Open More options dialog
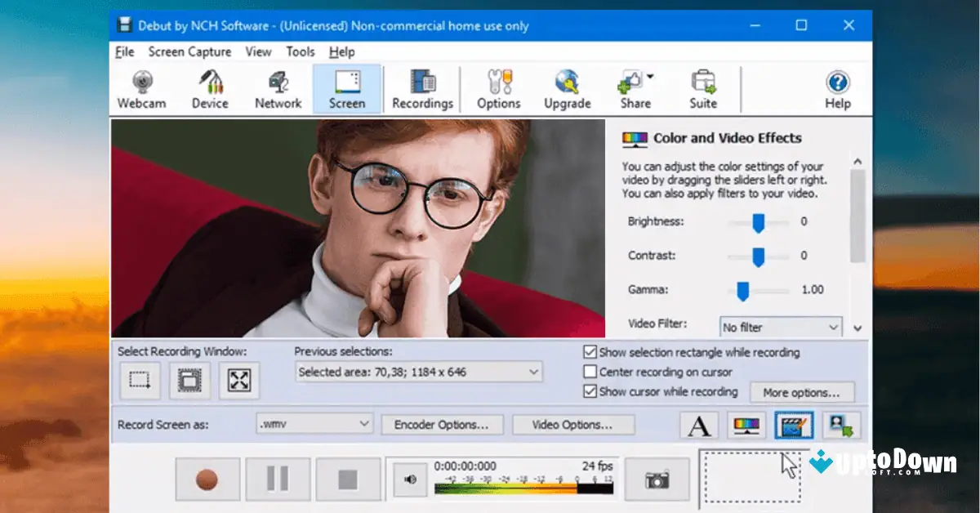The image size is (980, 513). click(802, 392)
